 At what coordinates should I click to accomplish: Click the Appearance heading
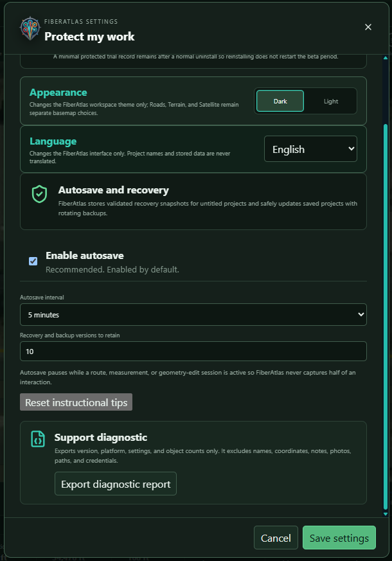click(x=58, y=93)
